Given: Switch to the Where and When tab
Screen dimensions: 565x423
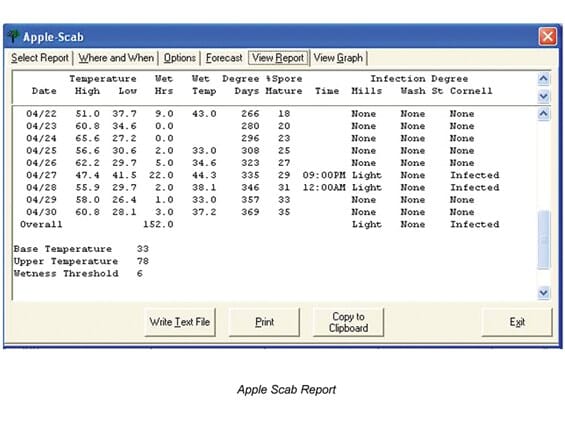Looking at the screenshot, I should click(116, 58).
